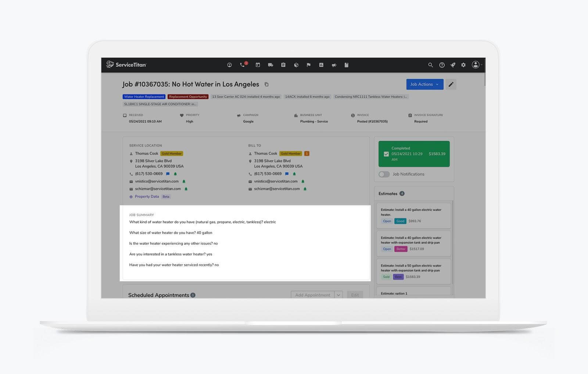The image size is (588, 374).
Task: Expand the Add Appointment dropdown arrow
Action: click(x=338, y=295)
